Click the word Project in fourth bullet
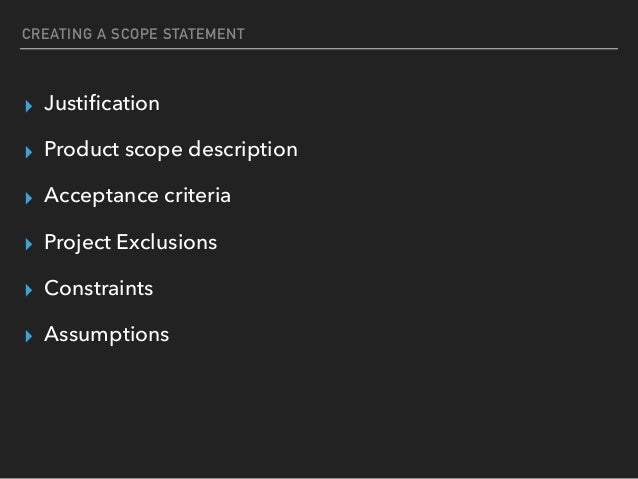The height and width of the screenshot is (479, 638). [75, 242]
